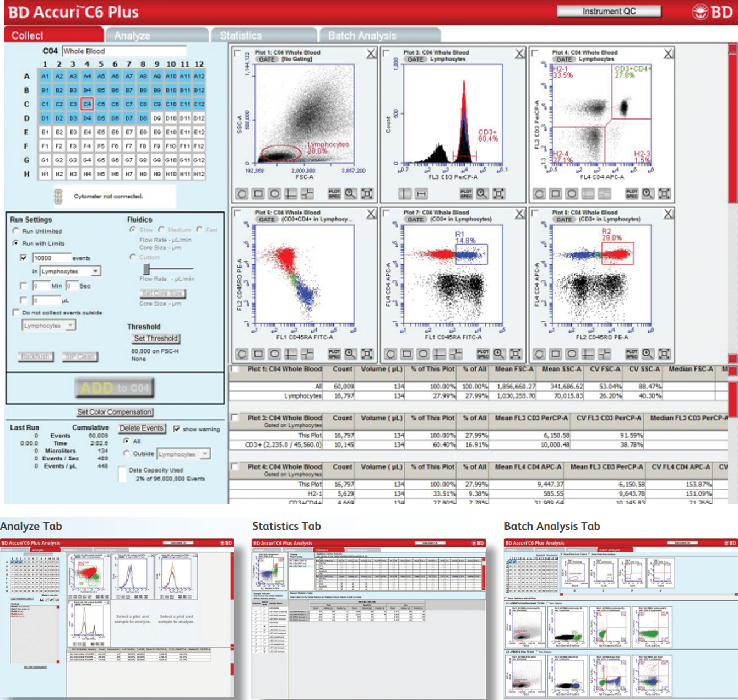This screenshot has width=738, height=700.
Task: Select ellipse gate tool in Plot 4
Action: (572, 193)
